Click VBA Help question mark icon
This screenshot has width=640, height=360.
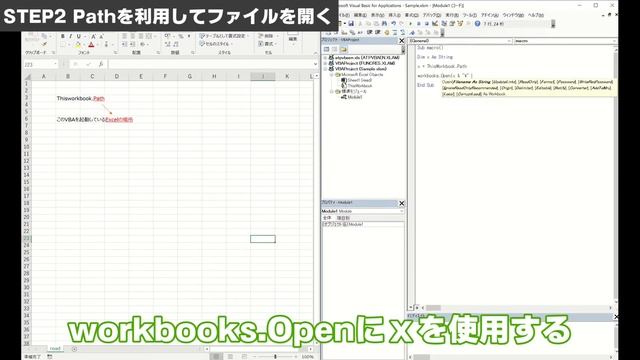click(477, 24)
